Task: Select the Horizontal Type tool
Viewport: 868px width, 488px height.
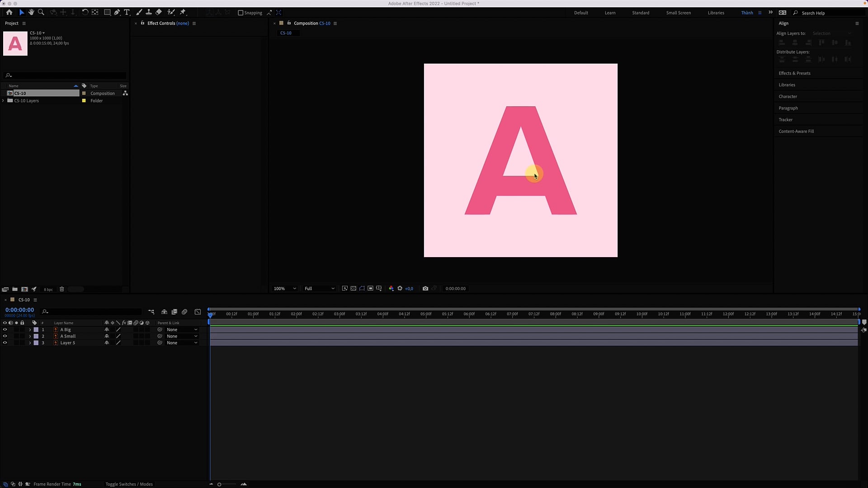Action: pyautogui.click(x=127, y=12)
